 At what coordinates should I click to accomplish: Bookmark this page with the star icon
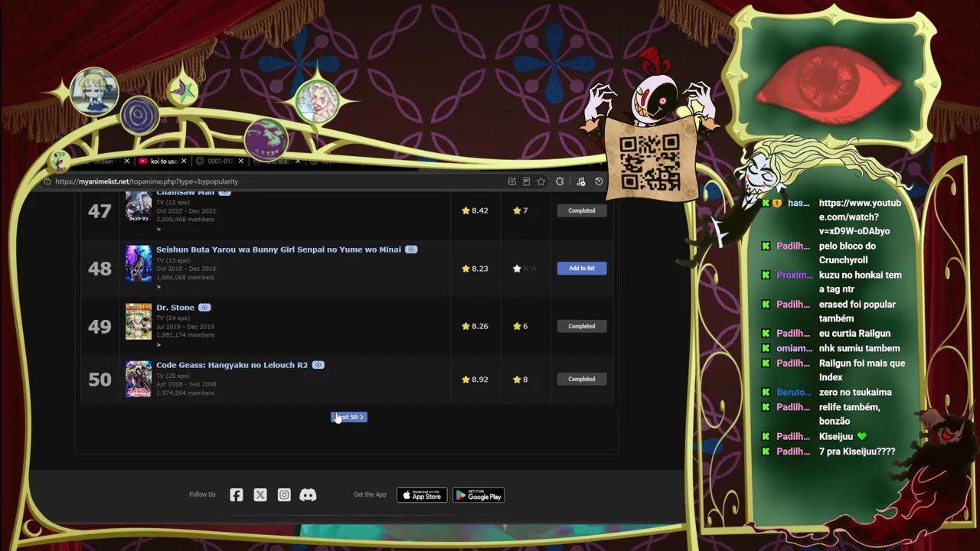pos(541,181)
